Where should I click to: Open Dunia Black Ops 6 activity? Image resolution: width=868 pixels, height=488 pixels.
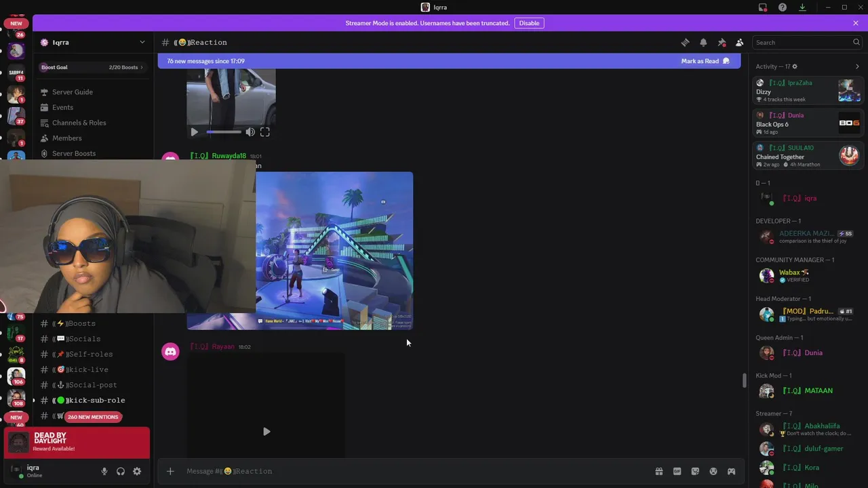click(x=808, y=123)
